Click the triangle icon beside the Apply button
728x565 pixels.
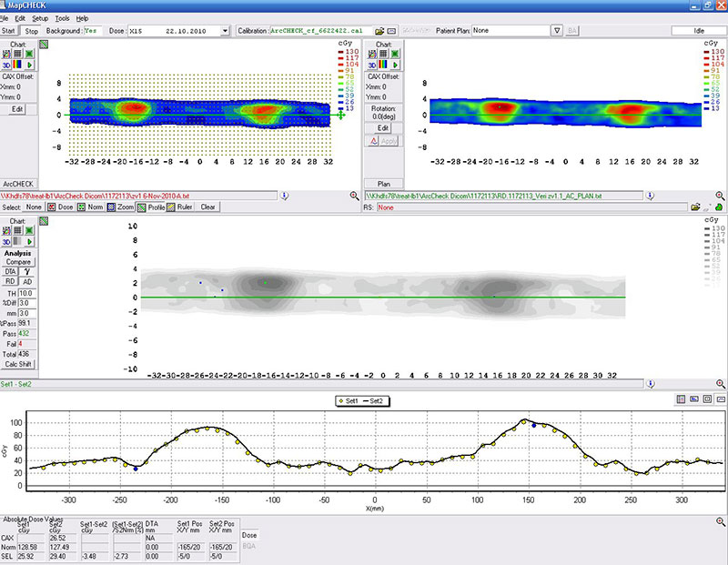pos(374,141)
